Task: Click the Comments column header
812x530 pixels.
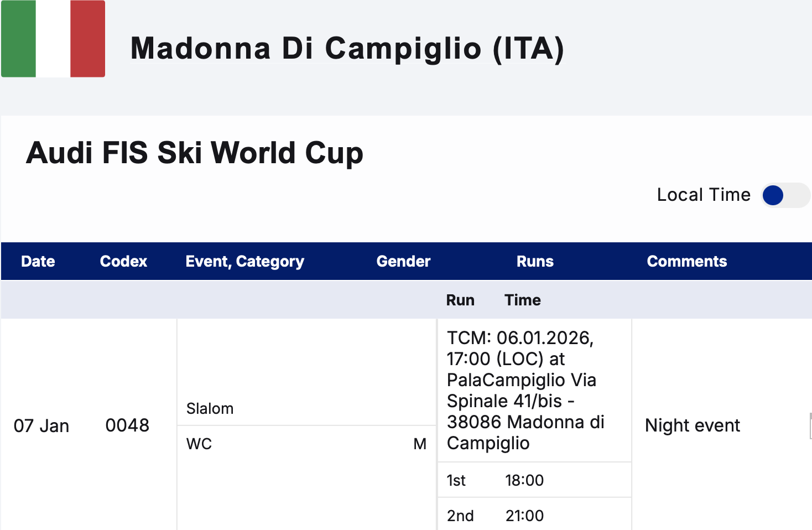Action: 686,262
